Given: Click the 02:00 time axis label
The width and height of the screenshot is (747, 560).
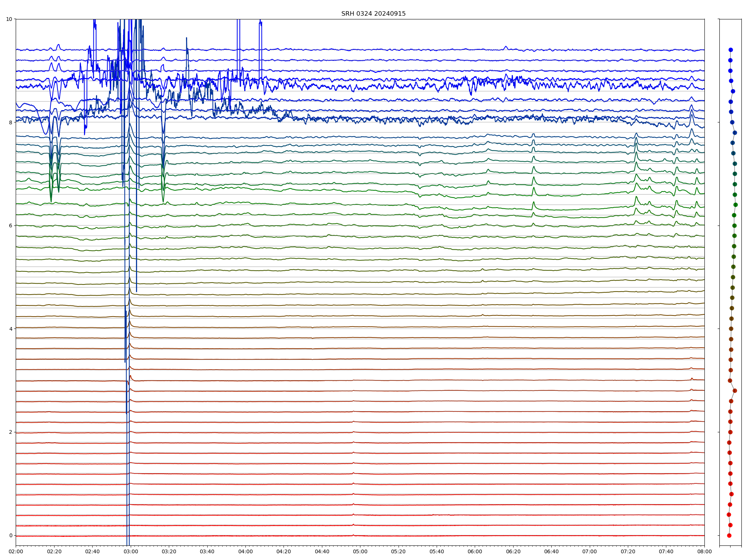Looking at the screenshot, I should [x=16, y=551].
